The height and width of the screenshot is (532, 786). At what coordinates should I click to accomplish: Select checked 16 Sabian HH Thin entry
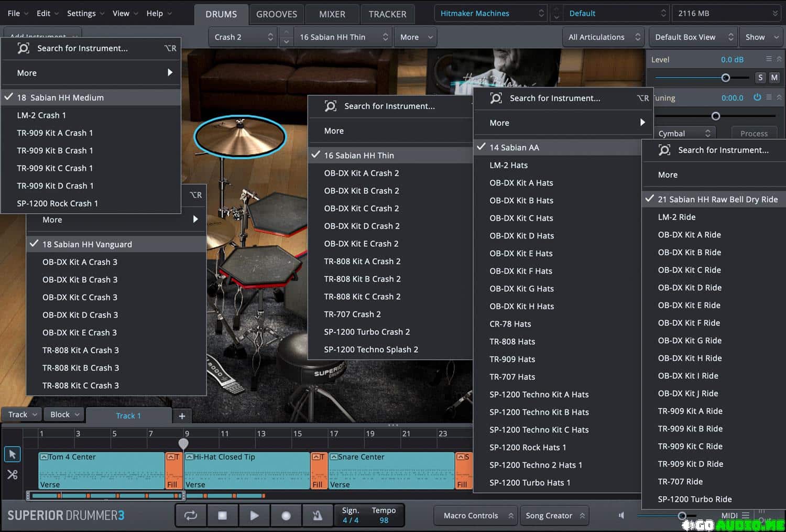390,155
